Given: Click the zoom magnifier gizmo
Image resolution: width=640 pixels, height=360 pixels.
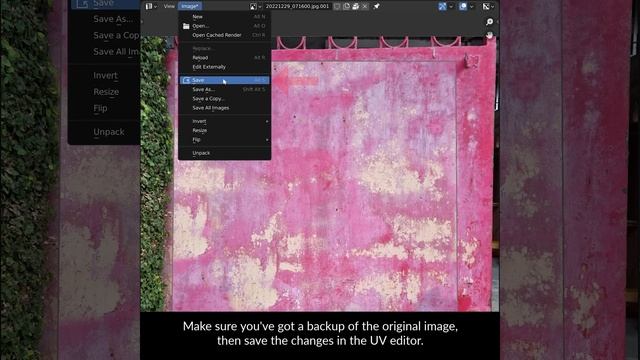Looking at the screenshot, I should click(489, 22).
